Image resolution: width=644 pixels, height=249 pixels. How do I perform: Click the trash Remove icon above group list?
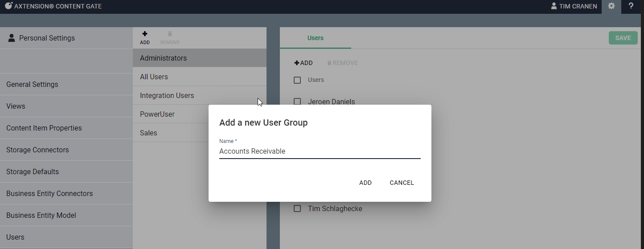pos(170,34)
